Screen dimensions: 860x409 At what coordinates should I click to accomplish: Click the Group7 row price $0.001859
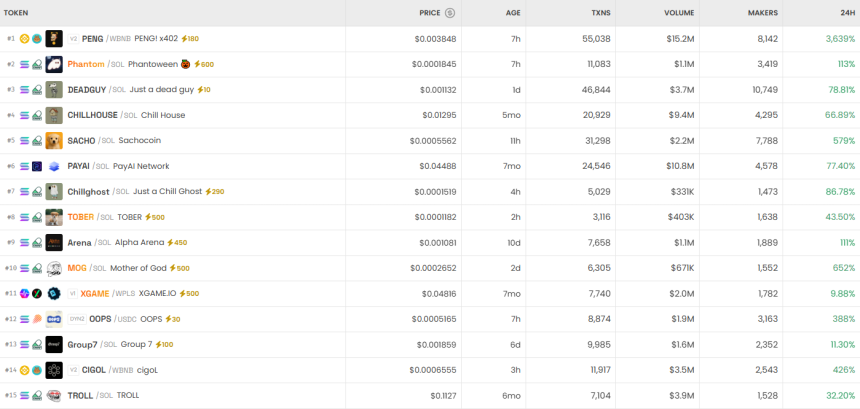pyautogui.click(x=435, y=344)
